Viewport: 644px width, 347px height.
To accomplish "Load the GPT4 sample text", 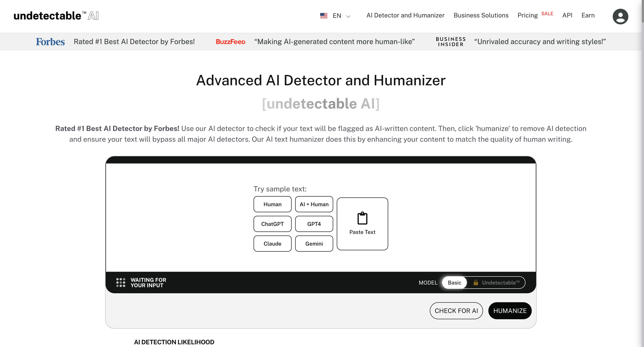I will tap(314, 224).
